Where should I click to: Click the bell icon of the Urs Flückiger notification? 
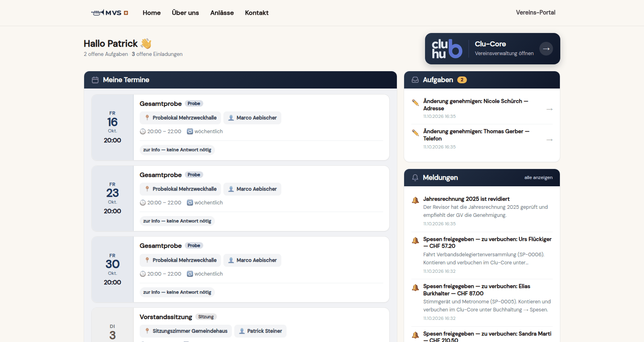[x=415, y=240]
